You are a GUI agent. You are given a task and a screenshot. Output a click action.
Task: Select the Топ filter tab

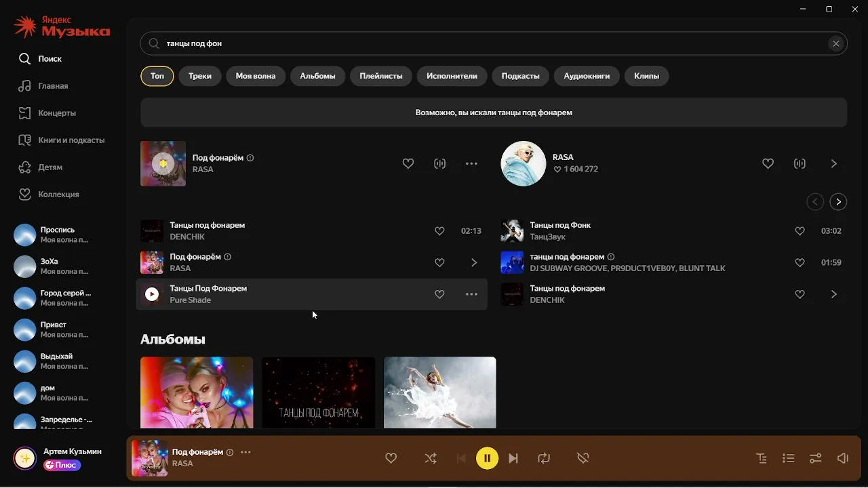pyautogui.click(x=157, y=76)
